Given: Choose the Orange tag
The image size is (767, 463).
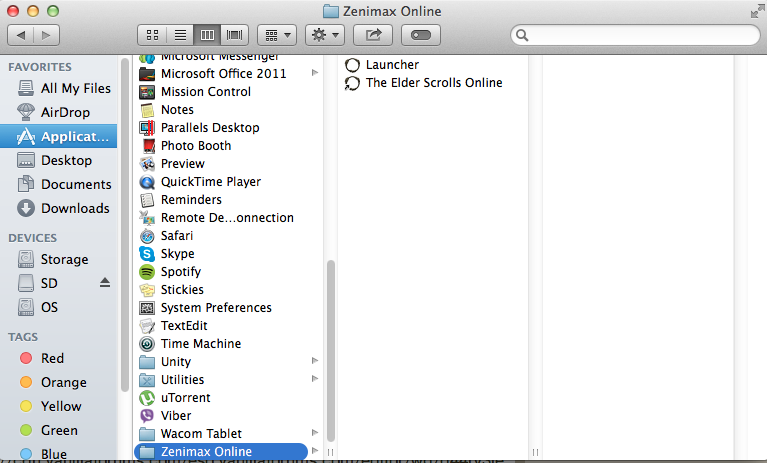Looking at the screenshot, I should coord(59,382).
